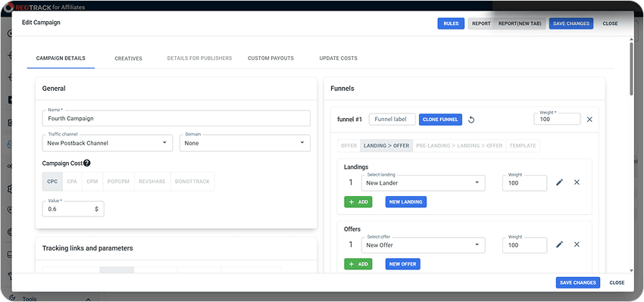Click the 'Funnels' panel heading
Screen dimensions: 644x302
coord(342,89)
